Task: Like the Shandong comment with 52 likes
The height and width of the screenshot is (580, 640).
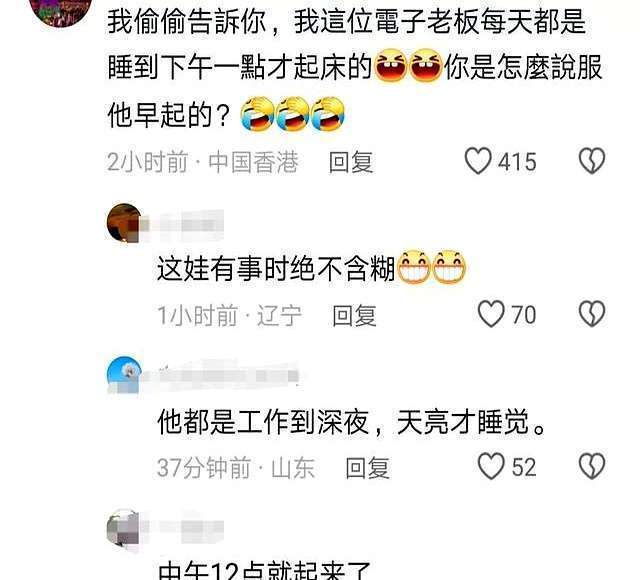Action: (x=491, y=467)
